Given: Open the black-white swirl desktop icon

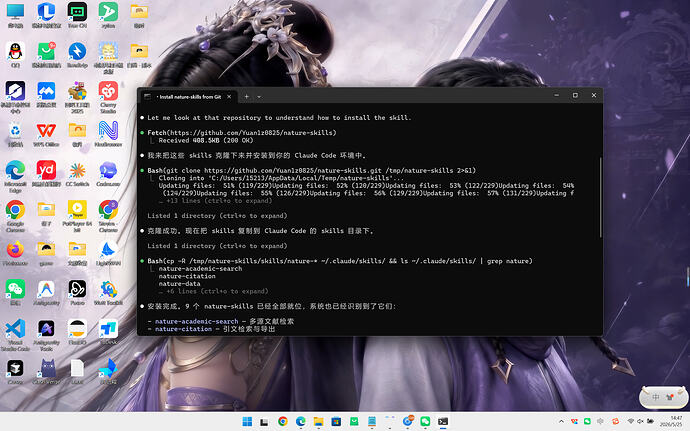Looking at the screenshot, I should (77, 289).
